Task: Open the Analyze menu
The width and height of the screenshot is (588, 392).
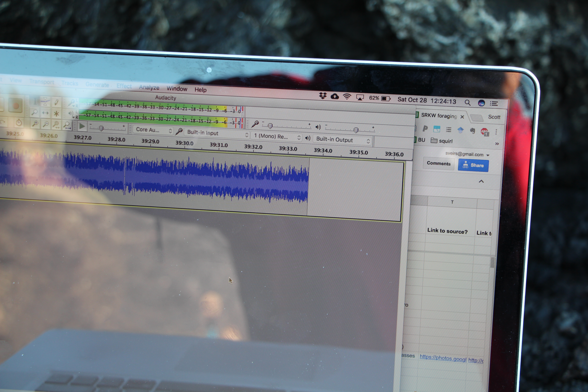Action: coord(149,87)
